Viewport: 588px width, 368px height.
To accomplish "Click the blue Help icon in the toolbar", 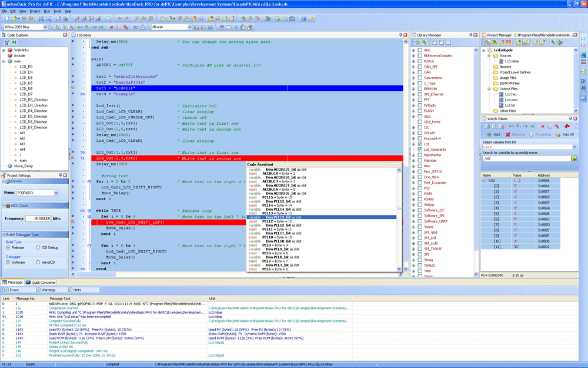I will 304,18.
